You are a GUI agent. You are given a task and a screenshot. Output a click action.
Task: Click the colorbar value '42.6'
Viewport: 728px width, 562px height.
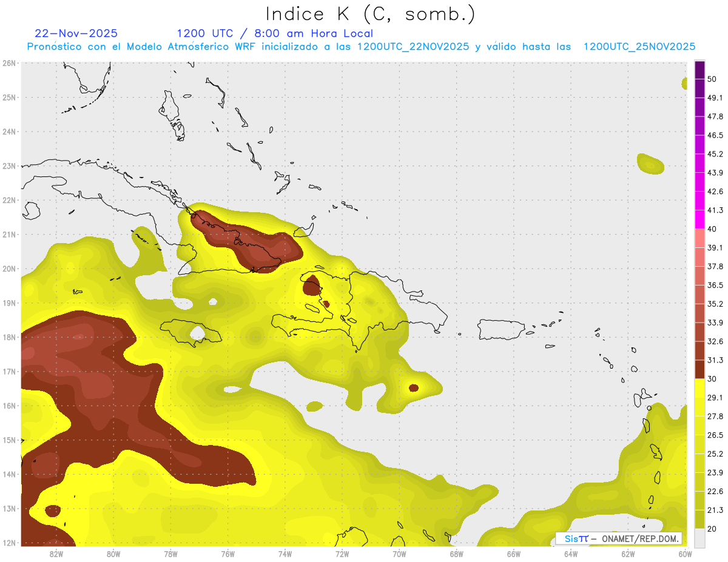[715, 192]
